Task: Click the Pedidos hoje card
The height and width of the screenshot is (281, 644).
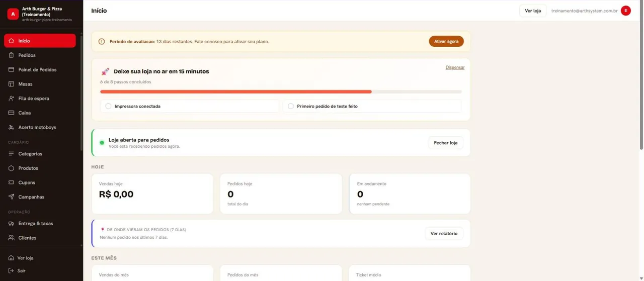Action: pos(281,194)
